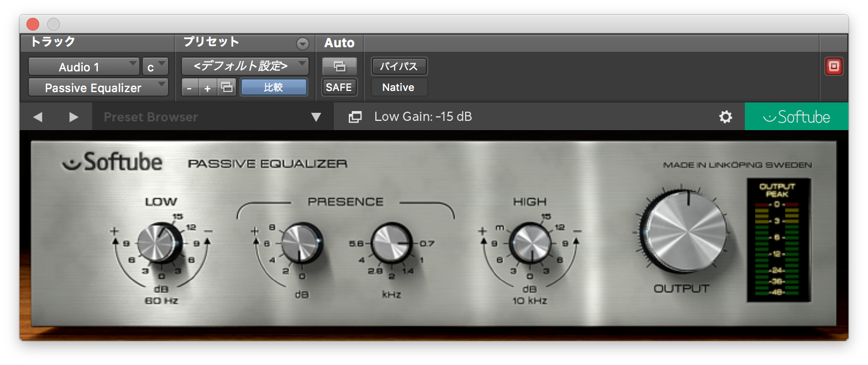
Task: Open the Softube settings gear
Action: tap(725, 116)
